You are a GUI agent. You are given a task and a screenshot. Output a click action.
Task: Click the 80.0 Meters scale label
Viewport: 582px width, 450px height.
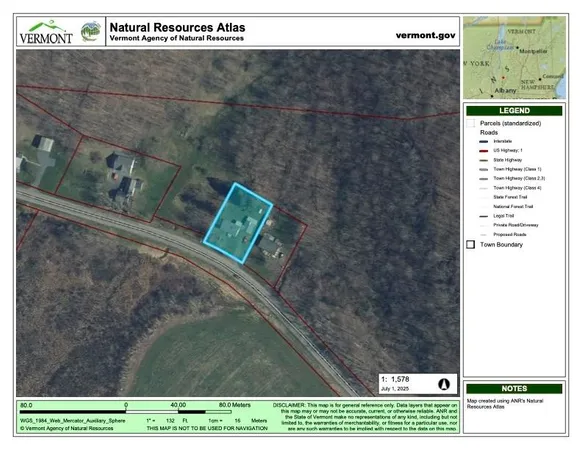point(235,405)
